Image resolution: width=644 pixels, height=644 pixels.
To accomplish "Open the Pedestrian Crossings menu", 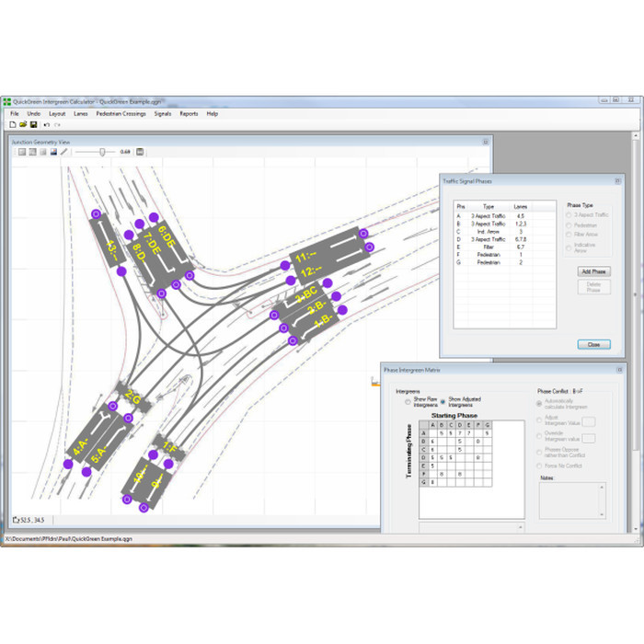I will [x=121, y=113].
